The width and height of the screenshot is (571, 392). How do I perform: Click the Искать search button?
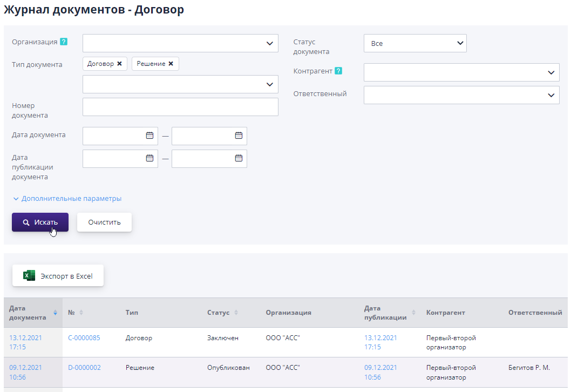(40, 222)
